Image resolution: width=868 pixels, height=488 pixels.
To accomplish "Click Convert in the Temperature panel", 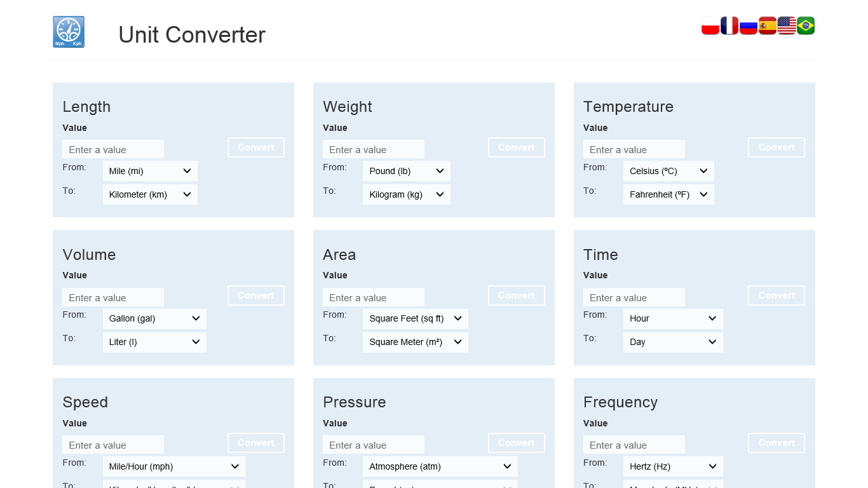I will [776, 147].
